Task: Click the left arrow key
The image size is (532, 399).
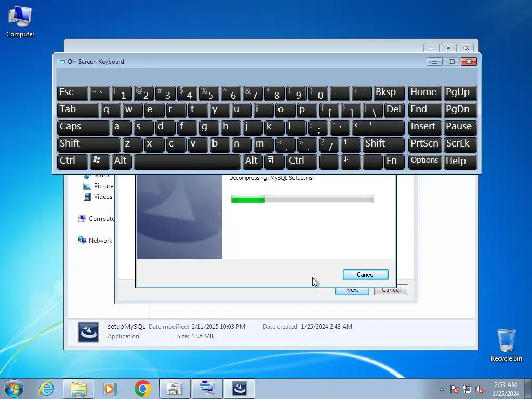Action: tap(329, 162)
